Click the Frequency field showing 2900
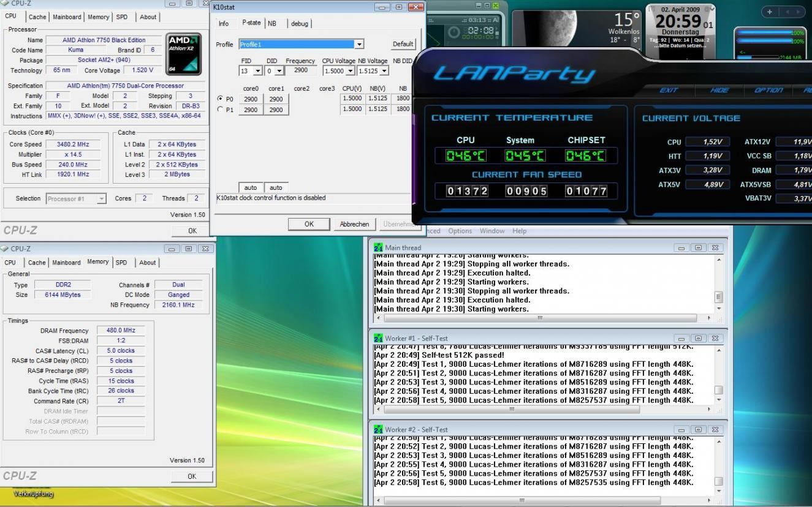Viewport: 812px width, 507px height. point(300,71)
